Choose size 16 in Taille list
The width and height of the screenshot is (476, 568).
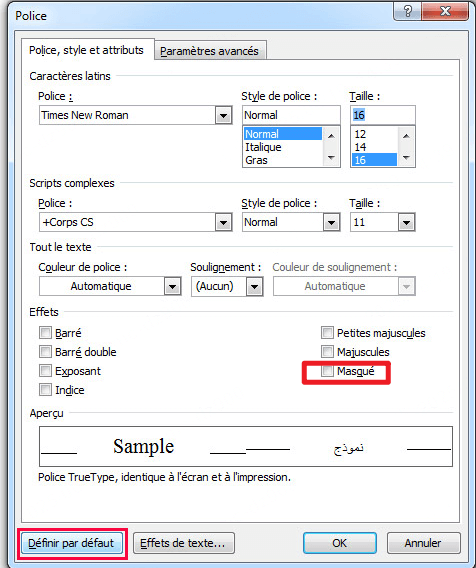(374, 160)
